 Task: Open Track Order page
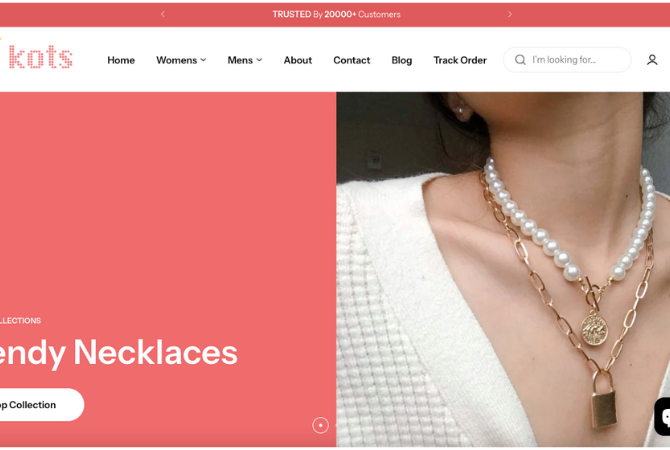(x=460, y=60)
